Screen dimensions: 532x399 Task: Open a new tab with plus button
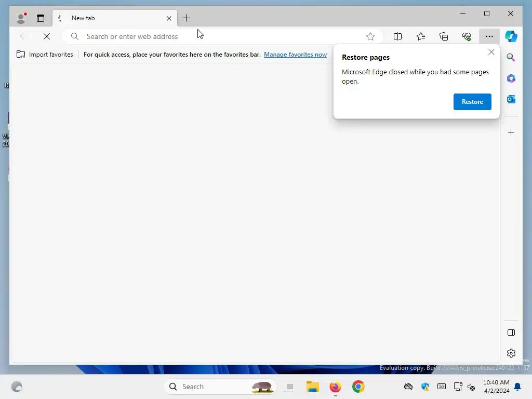(x=187, y=18)
